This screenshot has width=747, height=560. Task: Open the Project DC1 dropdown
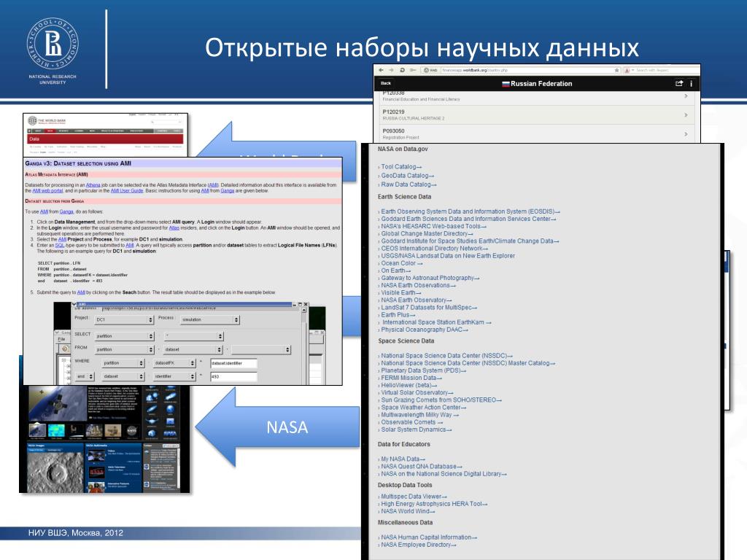[124, 320]
